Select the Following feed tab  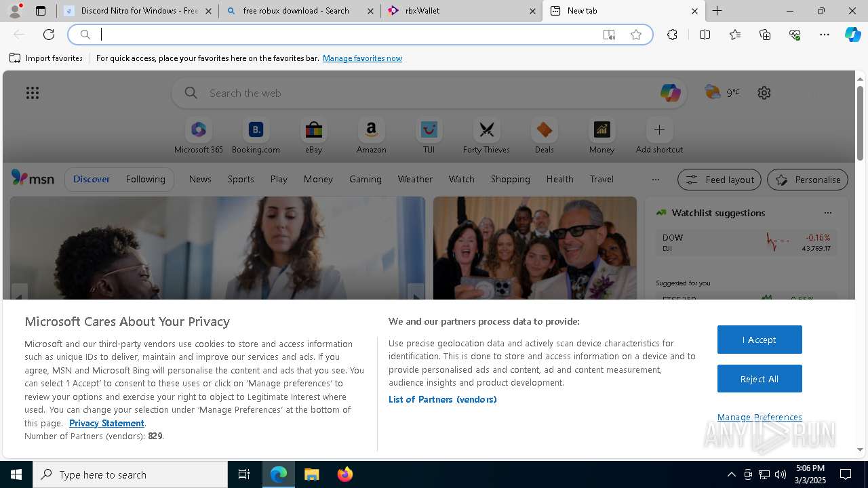tap(145, 179)
